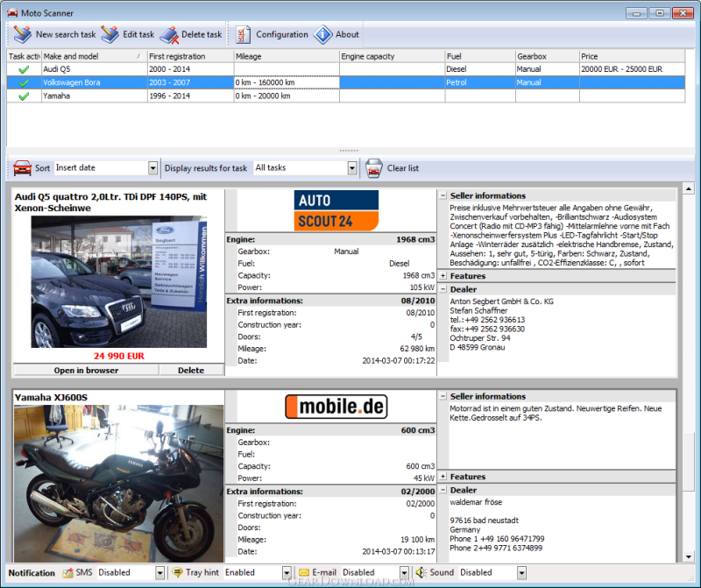Open the Tray hint dropdown
This screenshot has width=701, height=588.
pos(287,572)
